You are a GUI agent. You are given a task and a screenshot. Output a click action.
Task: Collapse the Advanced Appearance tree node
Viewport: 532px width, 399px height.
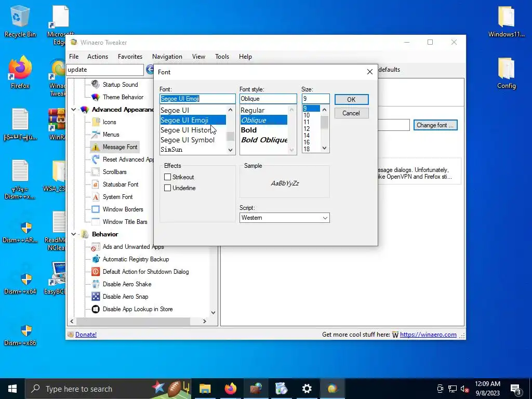74,110
